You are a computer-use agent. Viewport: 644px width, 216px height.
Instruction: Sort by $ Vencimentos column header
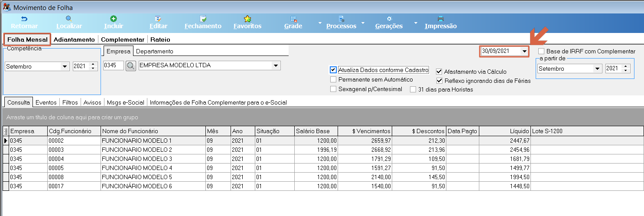point(364,131)
